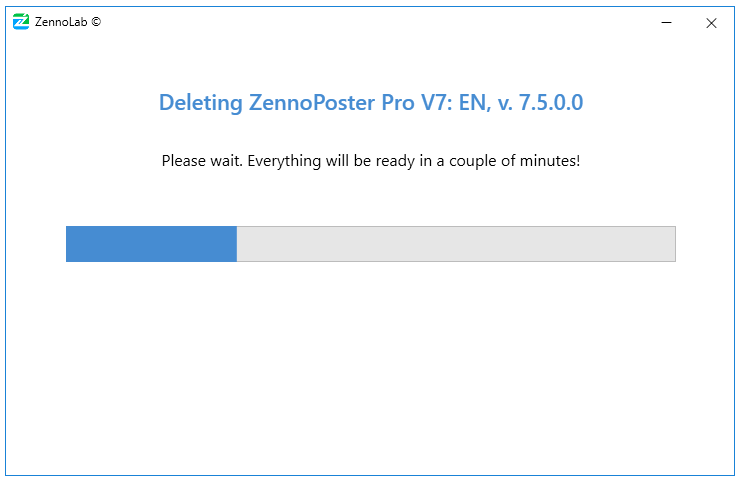Click the "Please wait." text

click(x=200, y=160)
